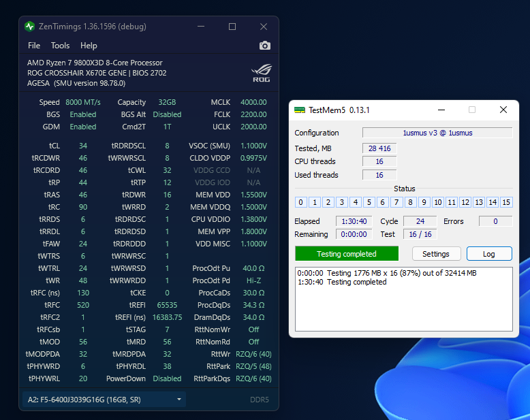Image resolution: width=530 pixels, height=420 pixels.
Task: Open TestMem5 Settings
Action: [x=436, y=254]
